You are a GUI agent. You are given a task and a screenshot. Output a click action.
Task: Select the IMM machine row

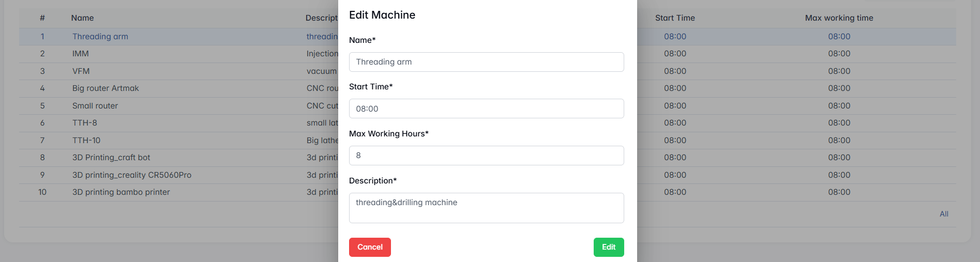[81, 54]
